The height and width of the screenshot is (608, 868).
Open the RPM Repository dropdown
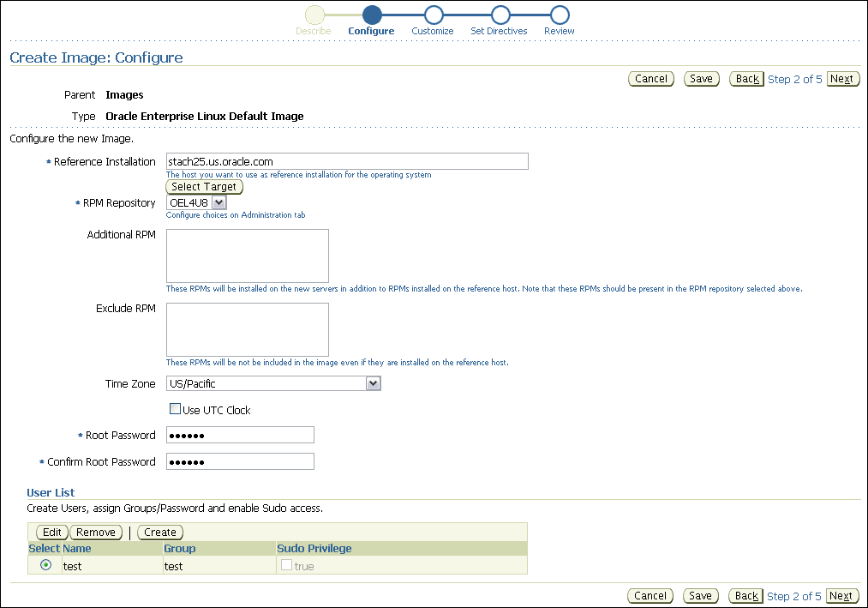pyautogui.click(x=196, y=203)
